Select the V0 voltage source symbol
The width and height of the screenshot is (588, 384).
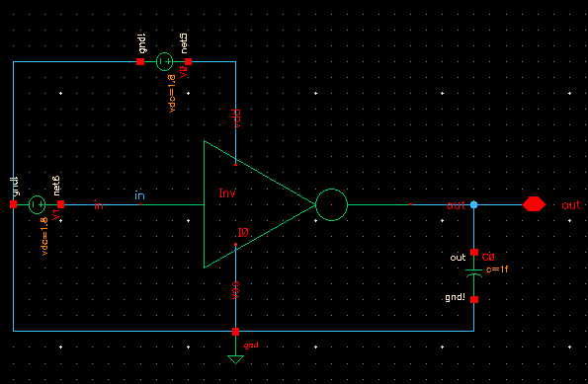coord(164,62)
